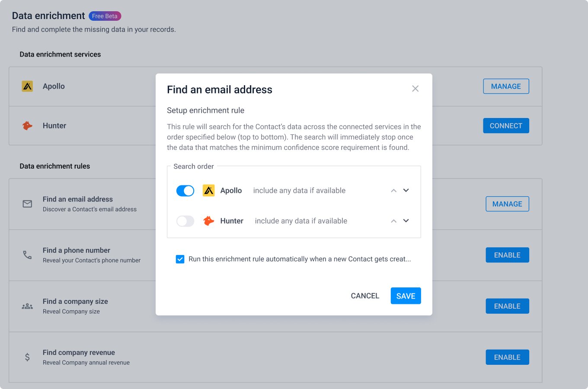Enable the Hunter toggle in search order
Viewport: 588px width, 389px height.
coord(185,221)
